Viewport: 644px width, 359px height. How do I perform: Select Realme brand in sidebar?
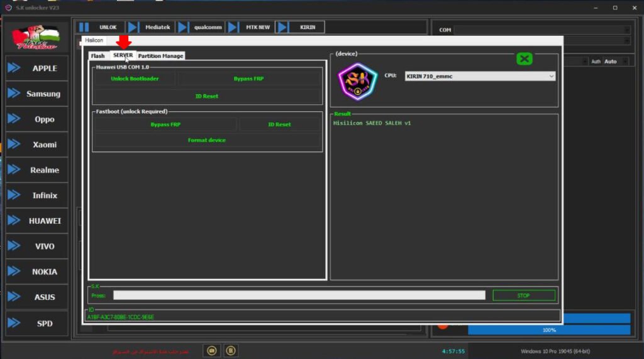point(37,170)
